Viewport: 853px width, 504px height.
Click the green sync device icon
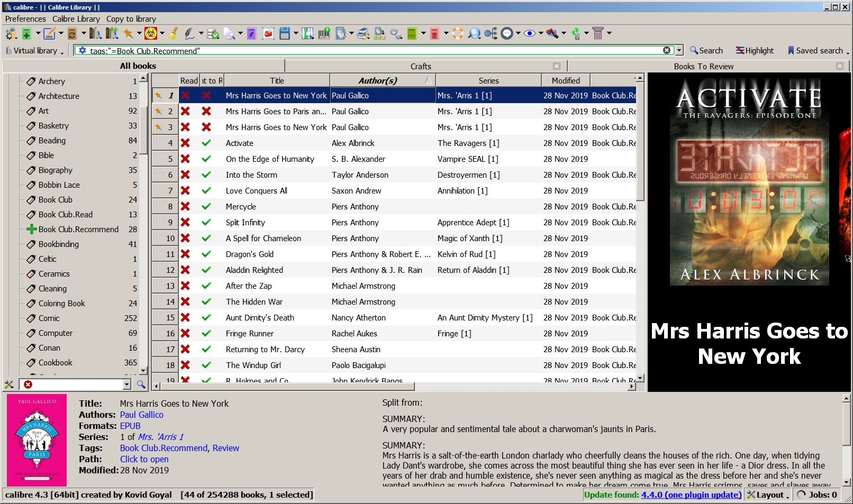point(575,34)
